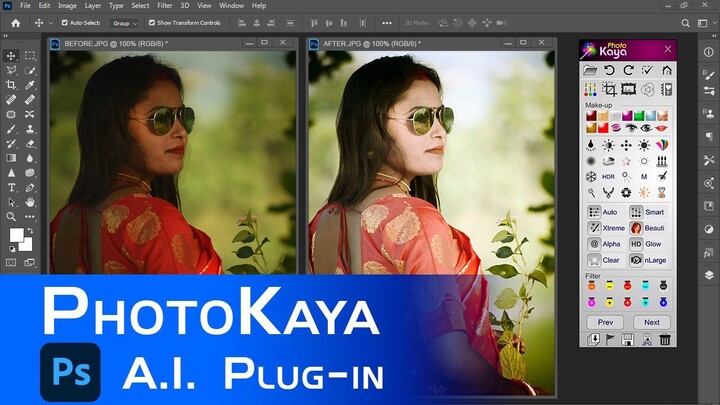Expand the edit toolbar ellipsis

[x=30, y=217]
